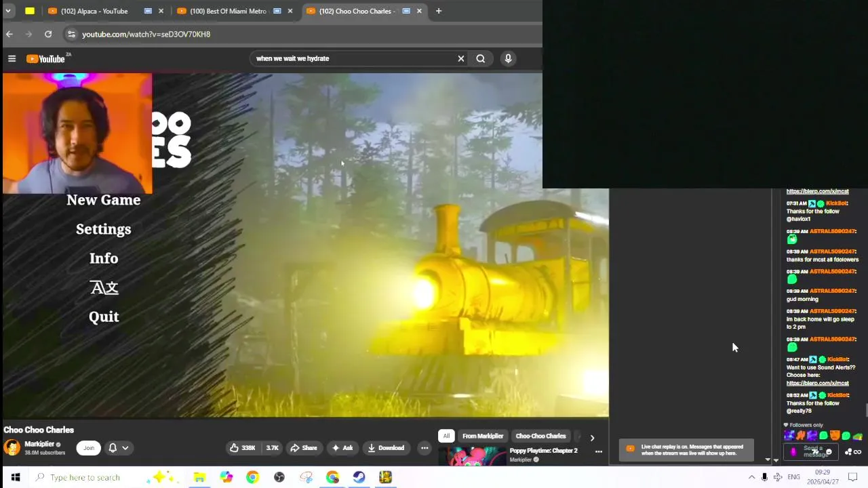The image size is (868, 488).
Task: Open Poppy Playtime: Chapter 2 thumbnail
Action: coord(472,456)
